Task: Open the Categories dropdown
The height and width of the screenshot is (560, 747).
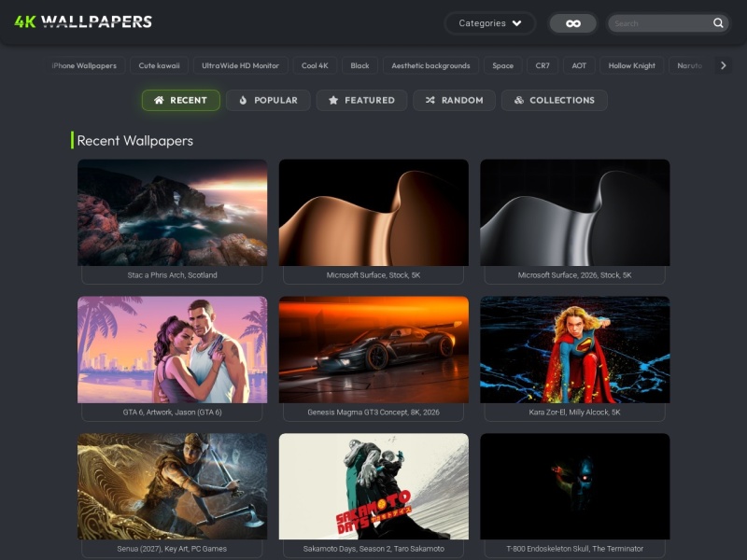Action: click(489, 23)
